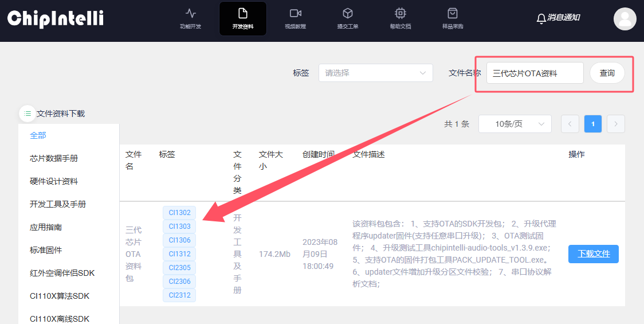
Task: Click the CI1302 tag label
Action: (179, 213)
